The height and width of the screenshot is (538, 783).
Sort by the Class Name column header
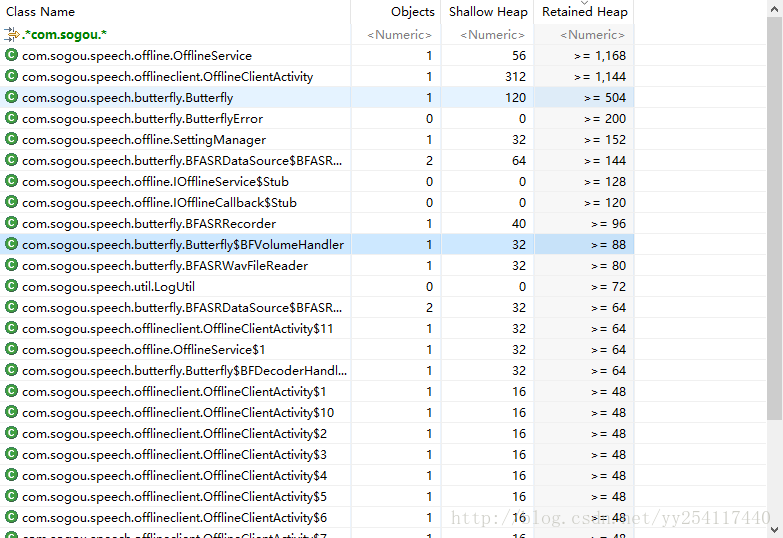[x=41, y=12]
